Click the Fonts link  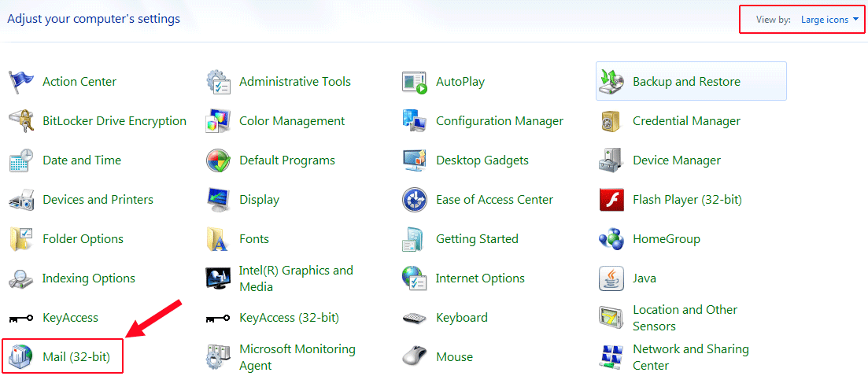coord(254,239)
